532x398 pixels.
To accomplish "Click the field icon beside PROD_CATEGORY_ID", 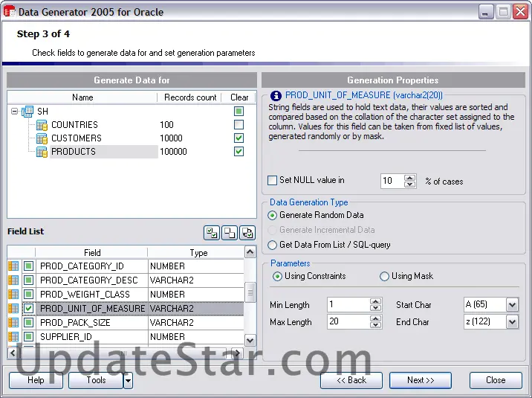I will [13, 266].
